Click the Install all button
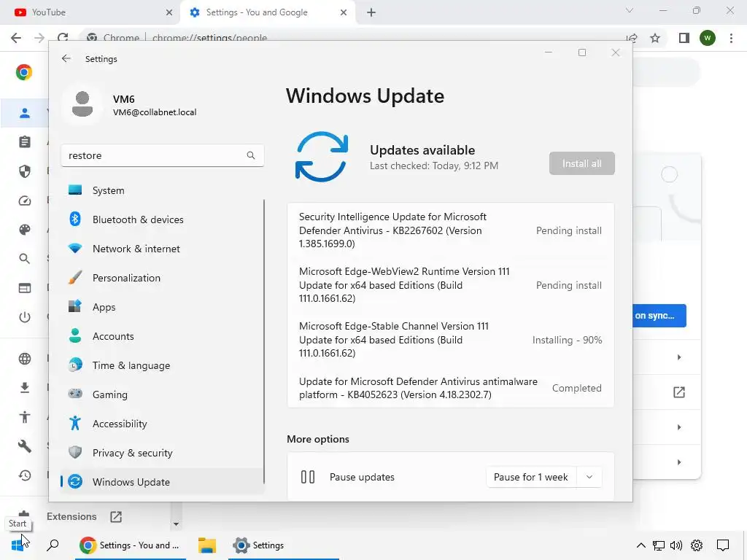747x560 pixels. pyautogui.click(x=581, y=163)
